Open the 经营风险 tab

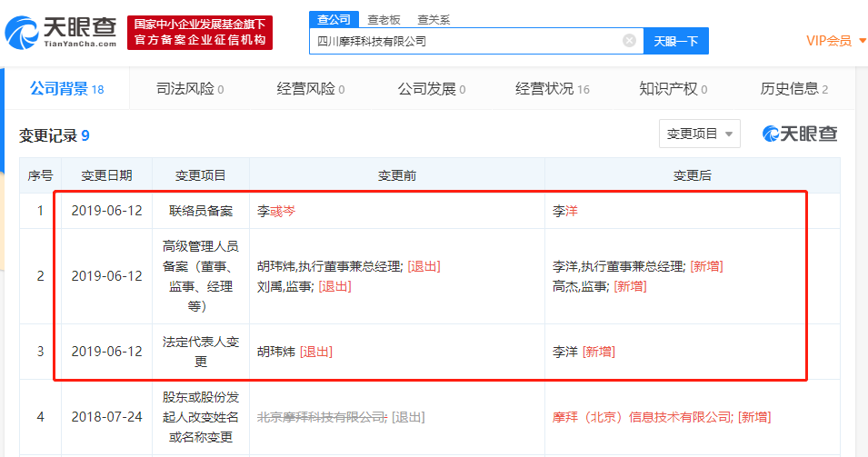pyautogui.click(x=311, y=88)
